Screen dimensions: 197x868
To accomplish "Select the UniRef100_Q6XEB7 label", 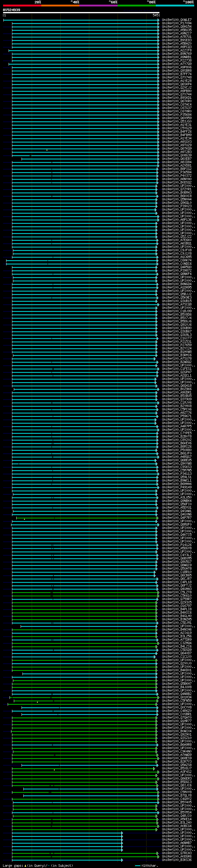I will [176, 159].
